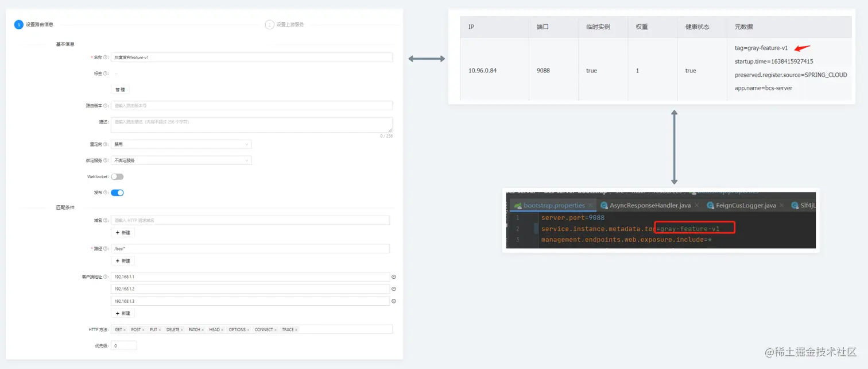Close the FeignCusLogger.java editor tab
868x369 pixels.
(782, 205)
